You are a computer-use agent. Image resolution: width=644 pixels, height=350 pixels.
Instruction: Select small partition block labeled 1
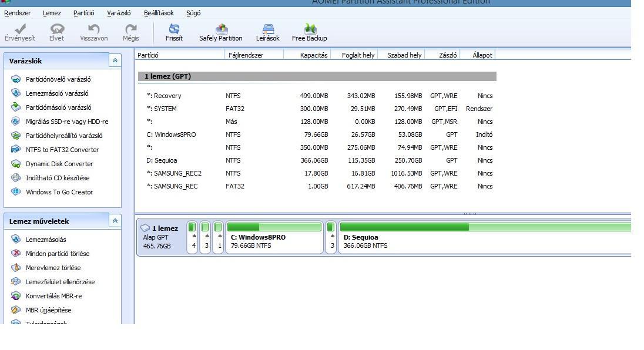(219, 237)
